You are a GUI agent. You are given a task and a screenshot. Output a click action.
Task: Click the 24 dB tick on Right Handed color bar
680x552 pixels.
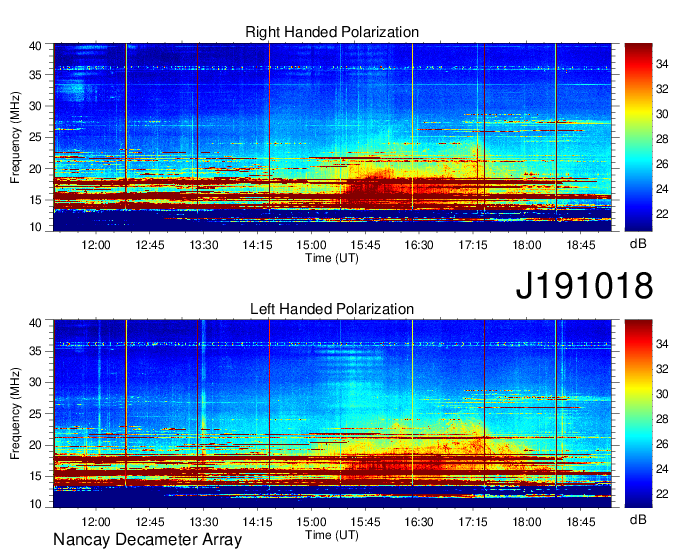pos(662,189)
